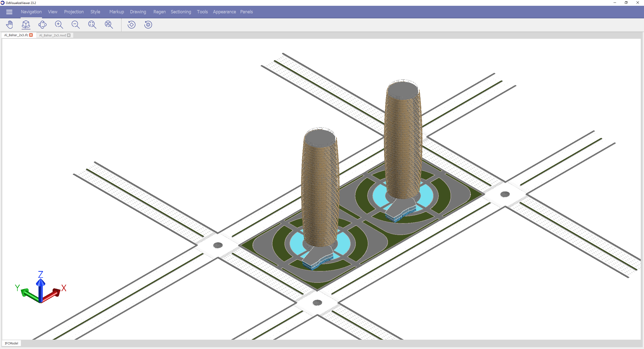Select the Pan hand tool
644x349 pixels.
click(x=10, y=25)
